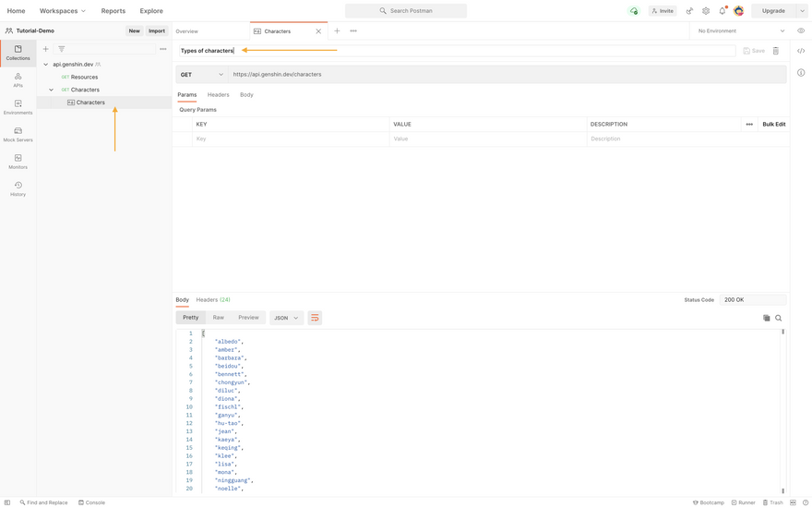Image resolution: width=812 pixels, height=508 pixels.
Task: Toggle the sidebar from status bar
Action: (7, 502)
